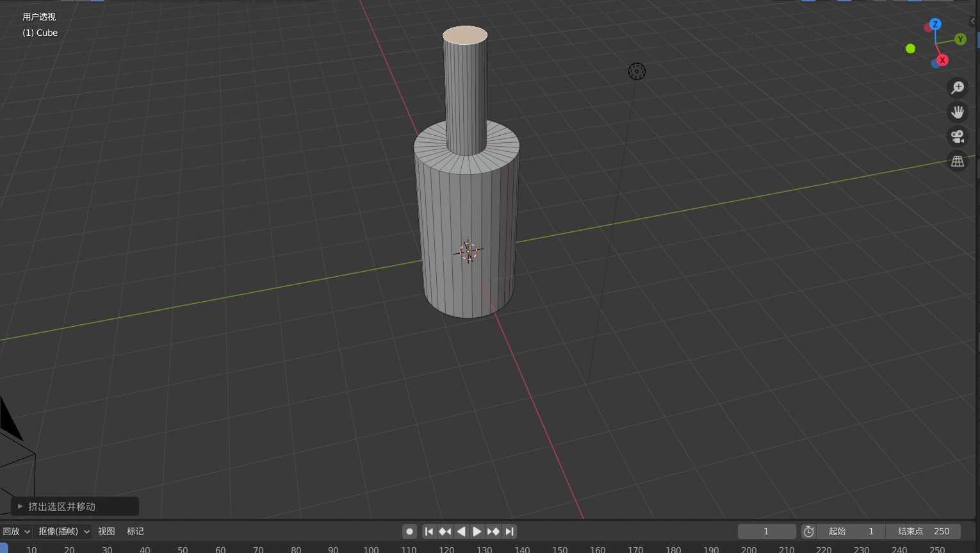Click the 起始 start frame field
The height and width of the screenshot is (553, 980).
(x=851, y=531)
